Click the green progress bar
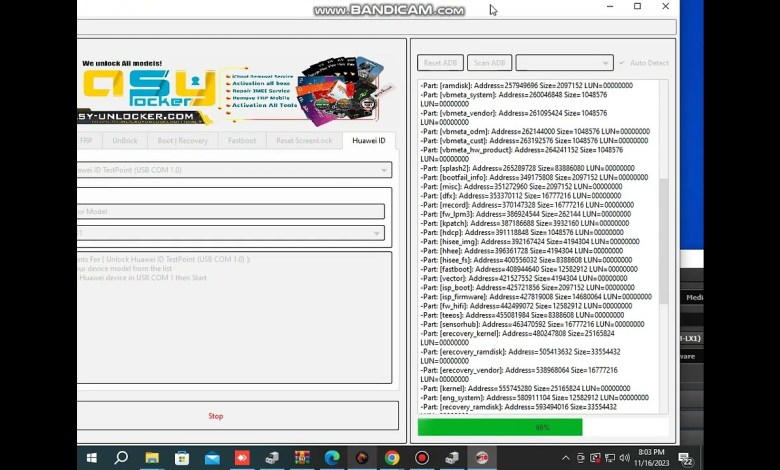The height and width of the screenshot is (470, 780). [x=500, y=427]
